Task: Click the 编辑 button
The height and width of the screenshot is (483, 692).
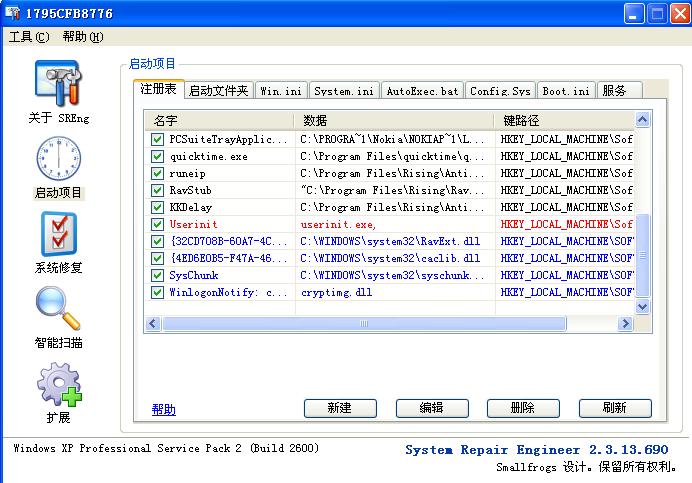Action: 432,408
